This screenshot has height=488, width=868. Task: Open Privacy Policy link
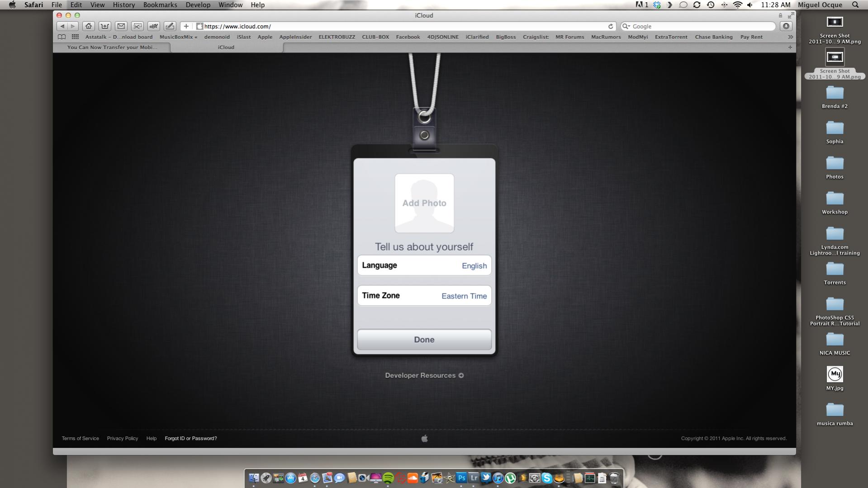123,438
